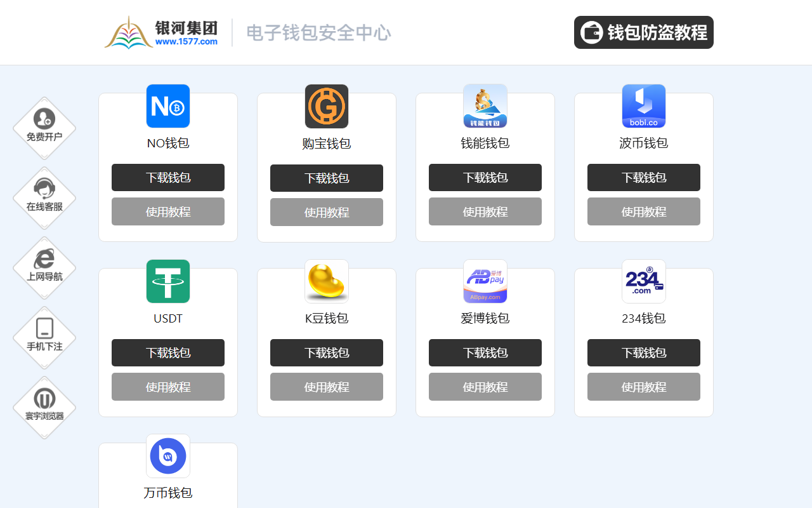The image size is (812, 508).
Task: Open 使用教程 for 钱能钱包
Action: tap(485, 211)
